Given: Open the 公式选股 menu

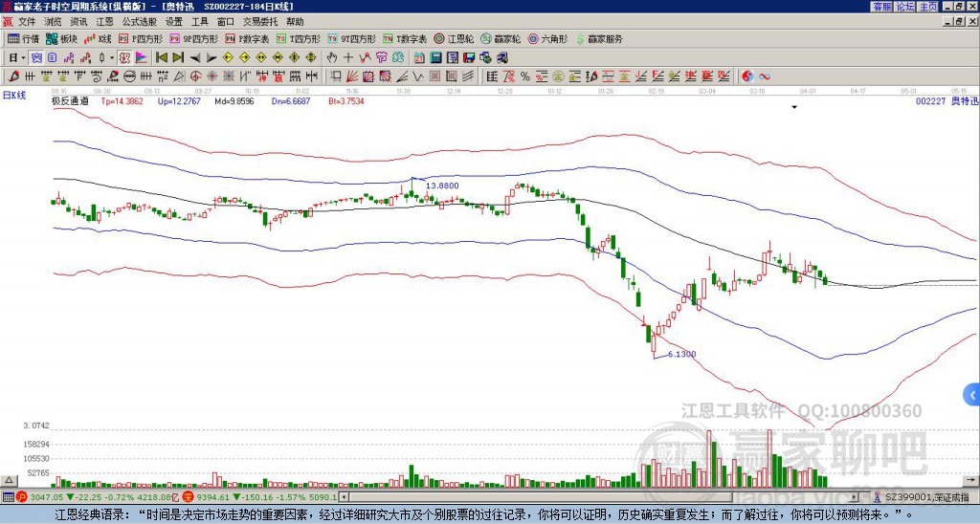Looking at the screenshot, I should pyautogui.click(x=140, y=22).
